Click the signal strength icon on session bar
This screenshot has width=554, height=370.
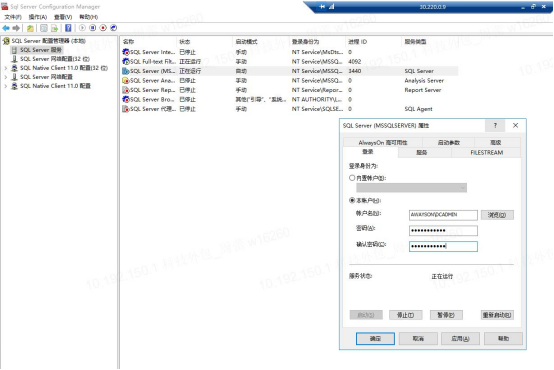coord(331,6)
